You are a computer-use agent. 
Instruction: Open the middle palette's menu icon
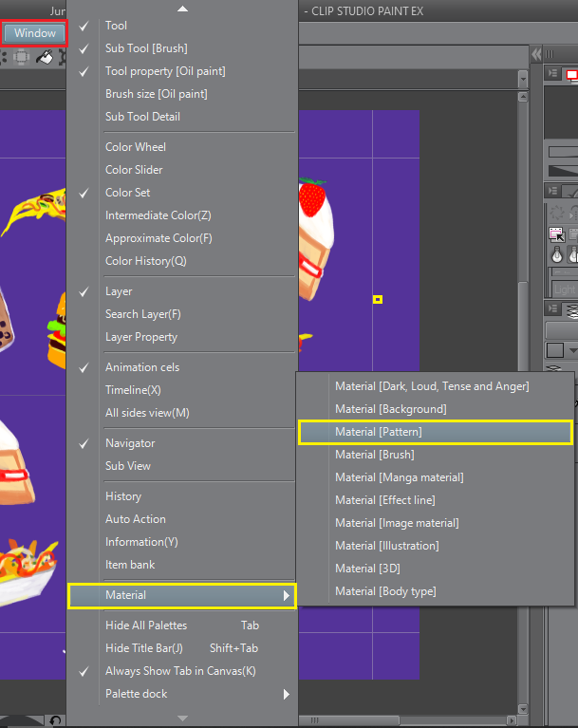tap(552, 191)
